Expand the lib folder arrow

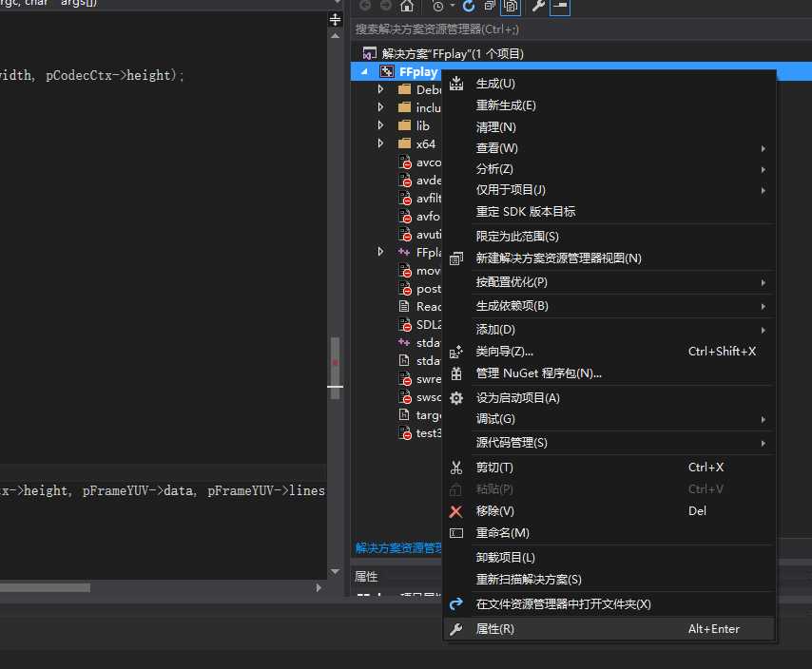click(380, 125)
